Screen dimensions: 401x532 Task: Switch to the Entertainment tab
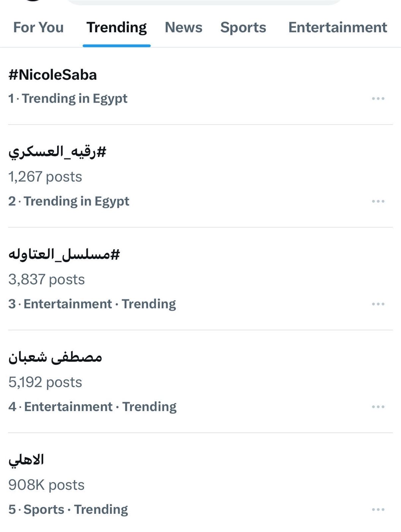(x=338, y=27)
